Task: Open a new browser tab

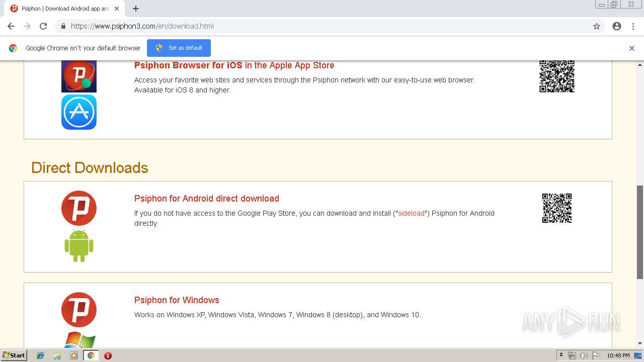Action: (x=136, y=9)
